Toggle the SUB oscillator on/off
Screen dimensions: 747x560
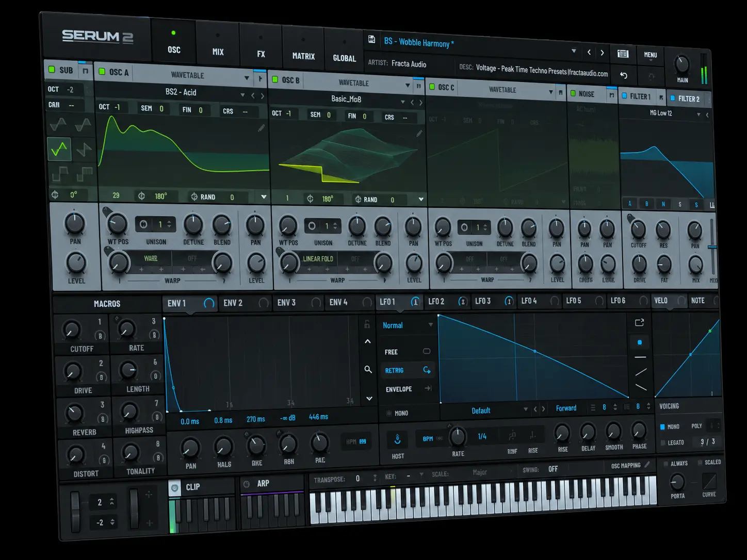[x=52, y=69]
